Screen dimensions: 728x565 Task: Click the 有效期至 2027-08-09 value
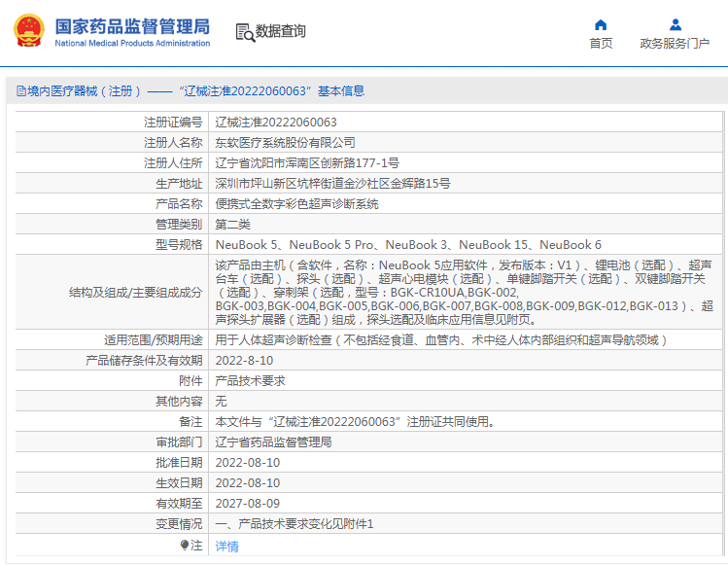point(248,503)
